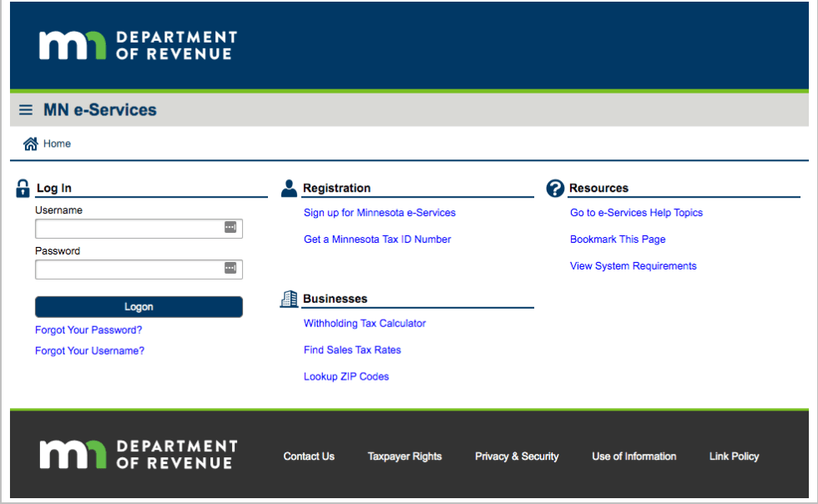Viewport: 818px width, 504px height.
Task: Open Privacy & Security in the footer
Action: pos(517,456)
